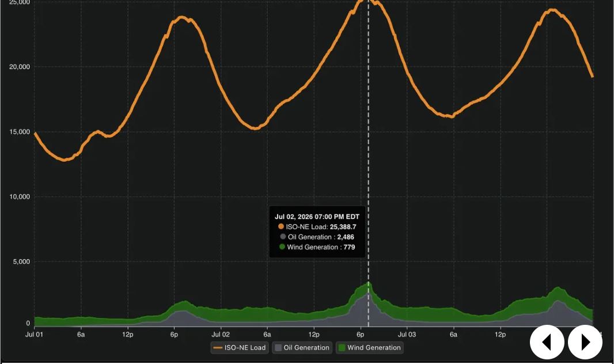
Task: Click the tooltip header 'Jul 02, 2026 07:00 PM EDT'
Action: 317,217
